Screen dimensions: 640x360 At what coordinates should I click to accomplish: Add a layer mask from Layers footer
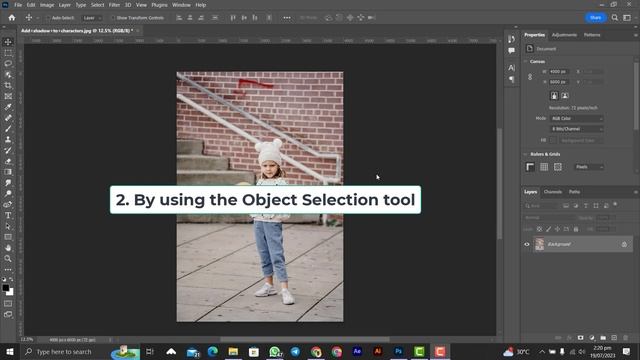[x=580, y=338]
